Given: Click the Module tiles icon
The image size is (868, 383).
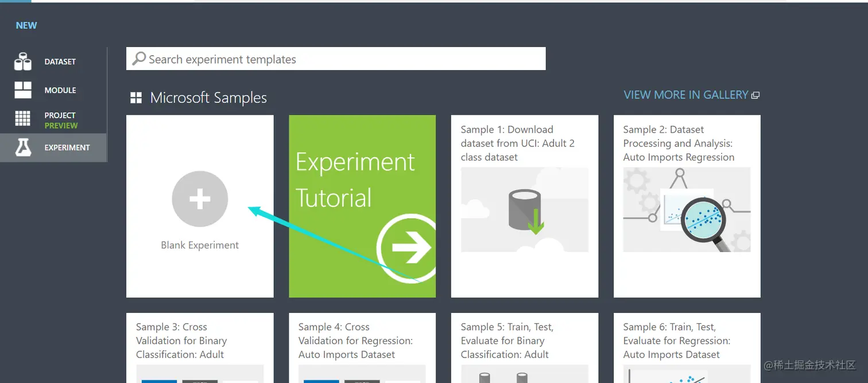Looking at the screenshot, I should pos(23,90).
